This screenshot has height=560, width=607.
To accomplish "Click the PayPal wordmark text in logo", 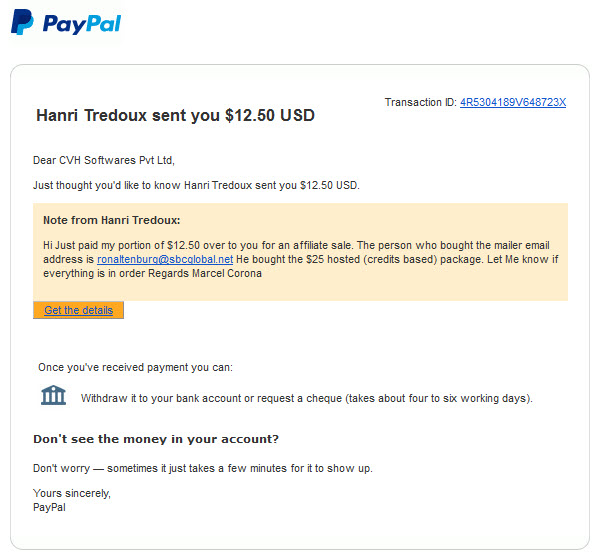I will pyautogui.click(x=82, y=24).
